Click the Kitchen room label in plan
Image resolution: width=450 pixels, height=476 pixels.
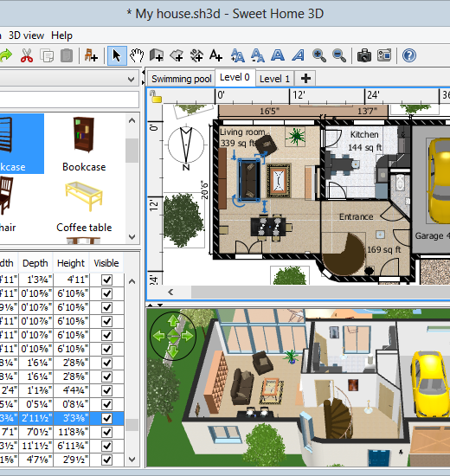[x=364, y=134]
